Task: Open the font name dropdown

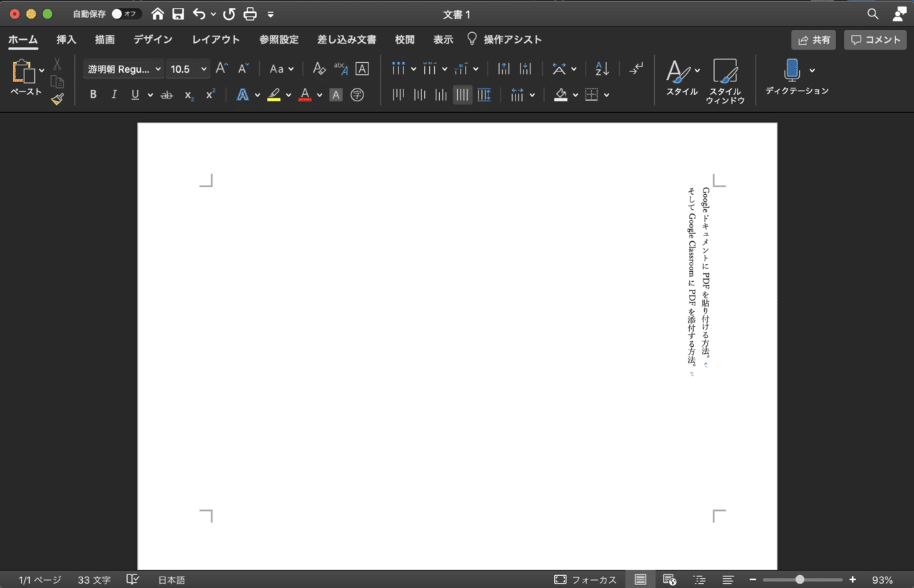Action: click(x=157, y=69)
